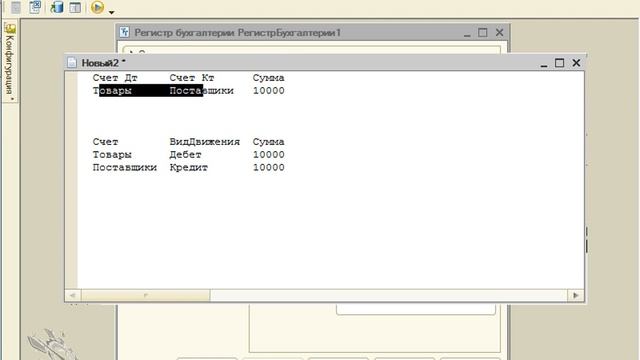The image size is (640, 360).
Task: Click the Регистр бухгалтерии window icon
Action: (124, 32)
